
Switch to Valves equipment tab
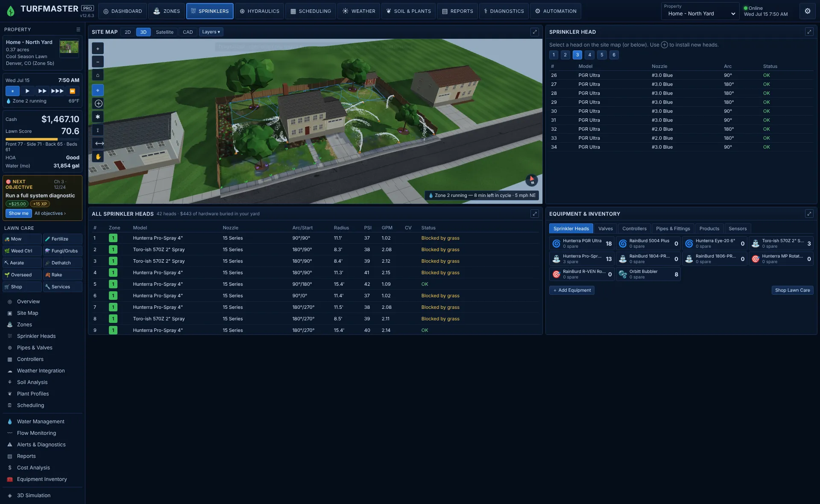coord(605,229)
